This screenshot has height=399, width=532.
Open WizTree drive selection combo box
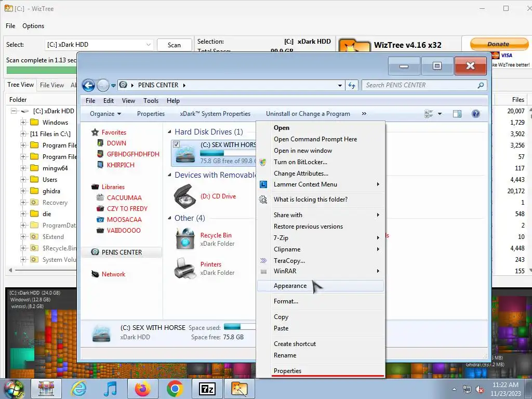coord(99,45)
